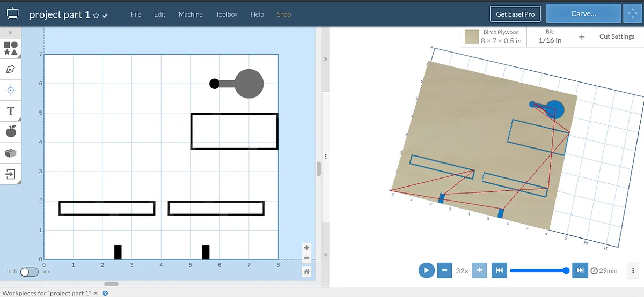Image resolution: width=644 pixels, height=297 pixels.
Task: Click the home view reset icon
Action: click(306, 272)
